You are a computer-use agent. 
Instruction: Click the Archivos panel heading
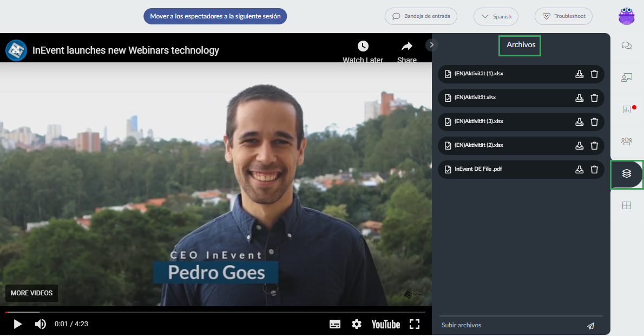pos(521,44)
